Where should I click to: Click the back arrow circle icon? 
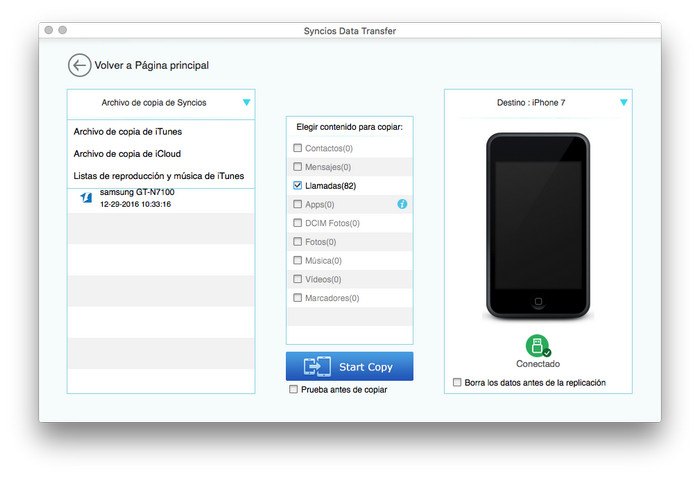coord(79,66)
